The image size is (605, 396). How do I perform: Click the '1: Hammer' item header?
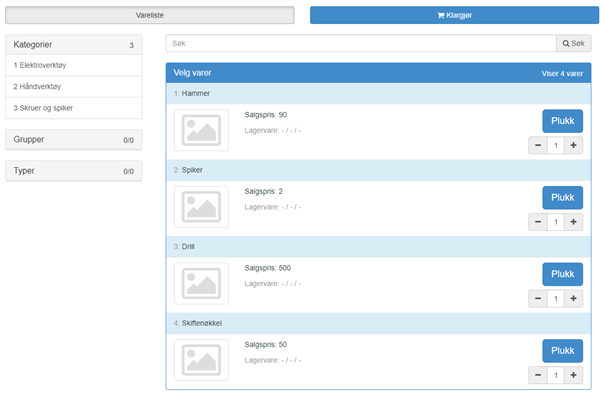[379, 93]
